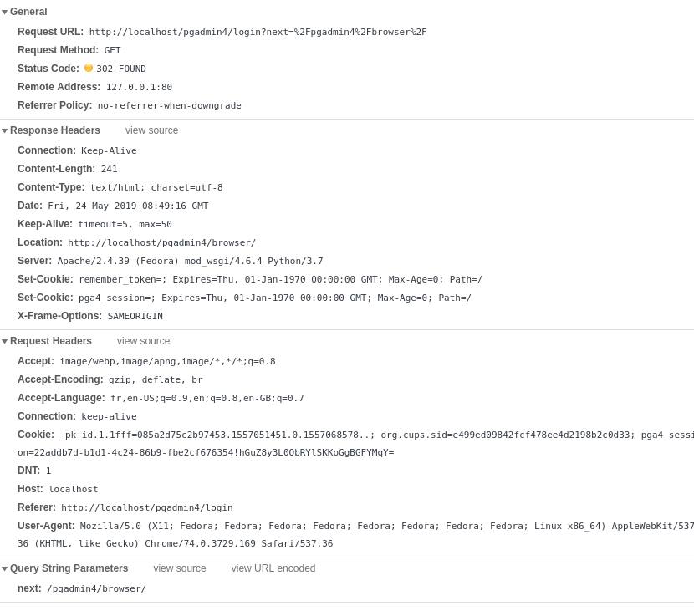Collapse the General section triangle

4,12
